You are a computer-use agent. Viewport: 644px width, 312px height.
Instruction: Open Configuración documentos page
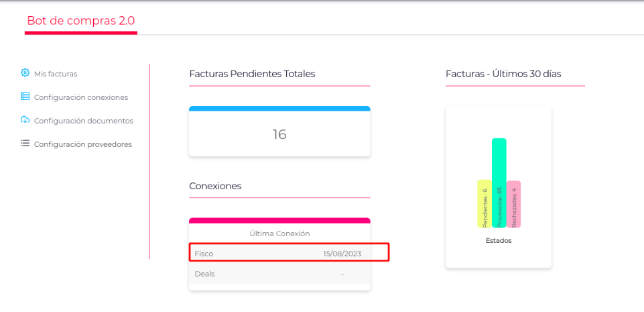pos(83,121)
